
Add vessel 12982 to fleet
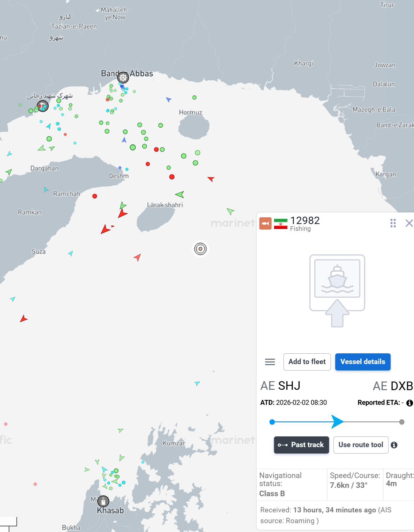pyautogui.click(x=307, y=362)
